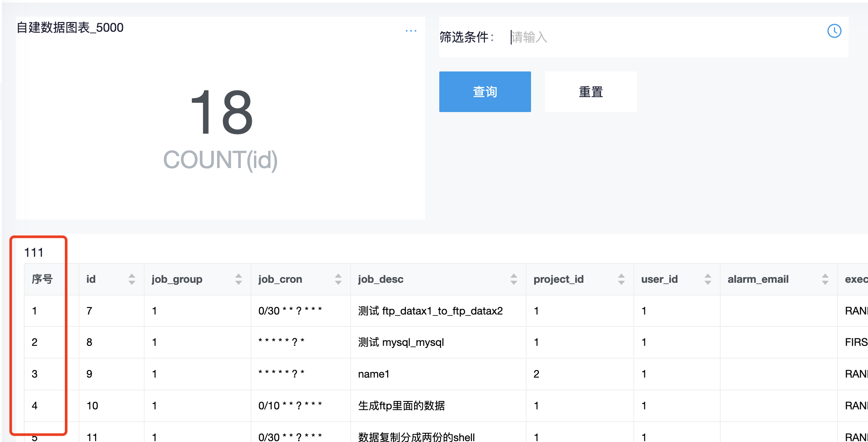Click the number 18 metric value
The image size is (868, 442).
click(x=221, y=112)
